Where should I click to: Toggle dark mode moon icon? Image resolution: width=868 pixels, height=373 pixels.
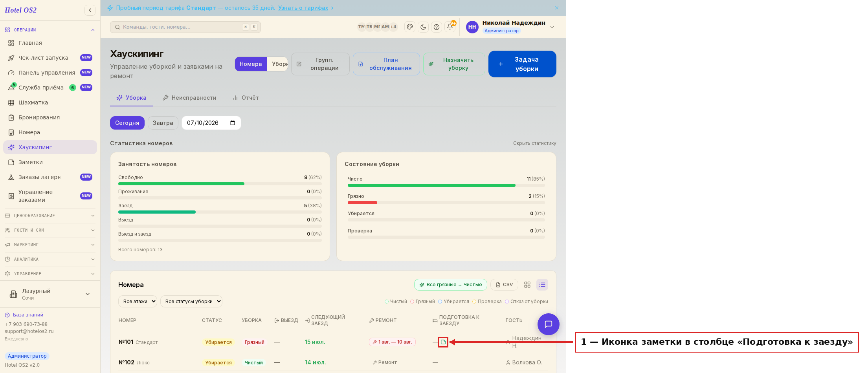point(423,27)
